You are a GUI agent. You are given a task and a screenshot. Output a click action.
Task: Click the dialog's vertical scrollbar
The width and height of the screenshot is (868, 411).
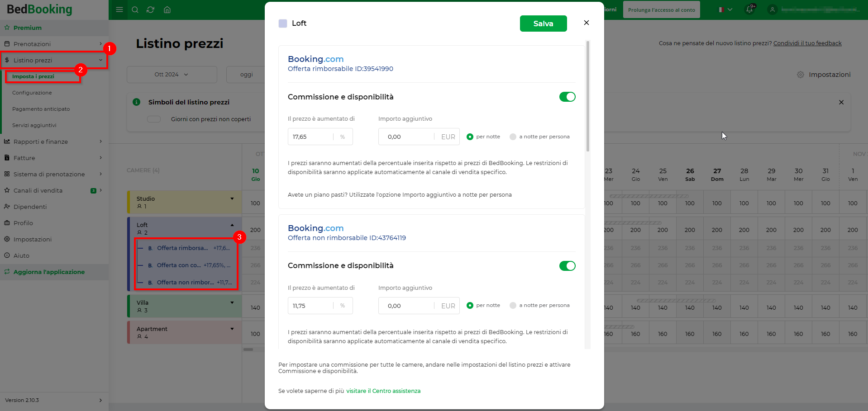pos(588,96)
